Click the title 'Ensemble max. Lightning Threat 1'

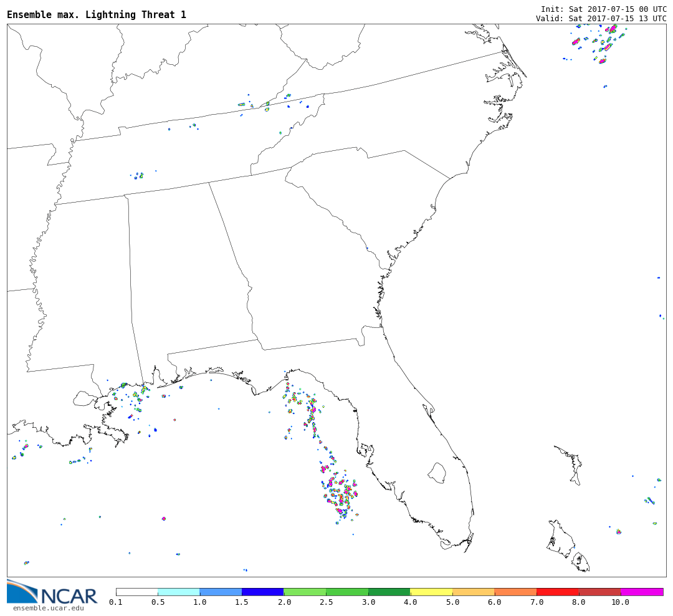[x=97, y=14]
